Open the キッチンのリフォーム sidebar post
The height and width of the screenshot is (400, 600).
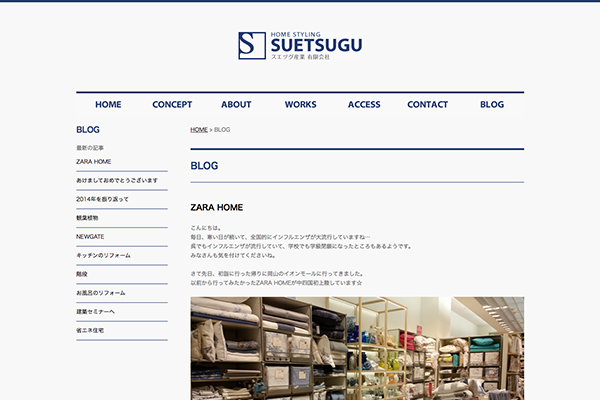tap(103, 255)
